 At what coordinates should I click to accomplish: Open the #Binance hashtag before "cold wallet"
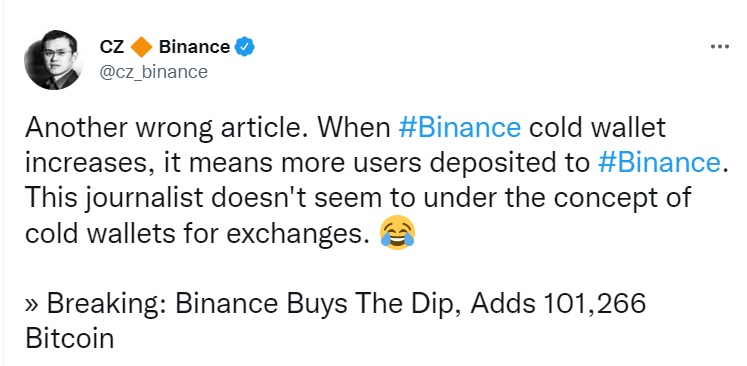460,128
